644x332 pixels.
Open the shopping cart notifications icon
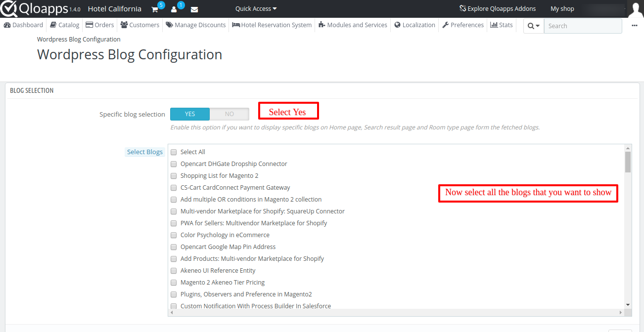[155, 9]
